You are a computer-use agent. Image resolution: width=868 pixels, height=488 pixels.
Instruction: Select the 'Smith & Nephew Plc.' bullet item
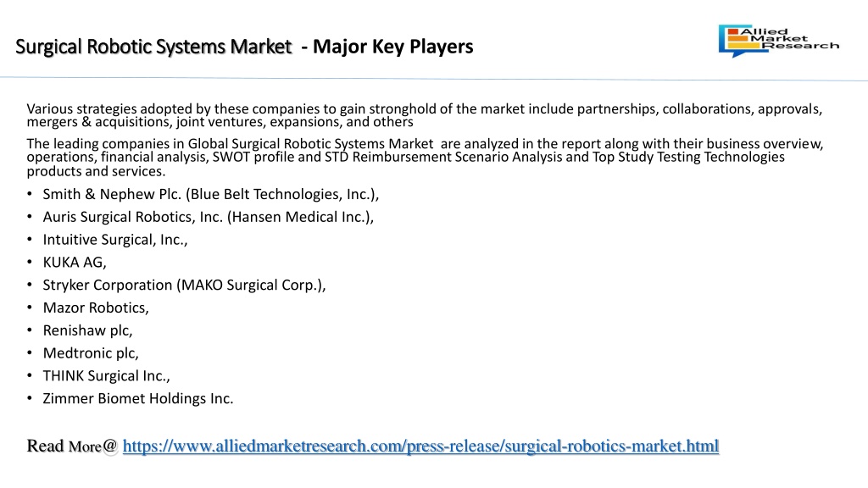click(x=211, y=194)
